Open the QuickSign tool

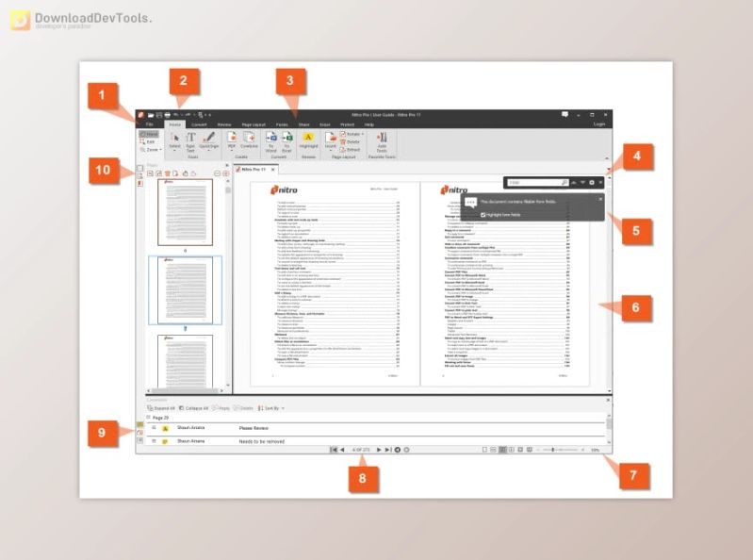tap(209, 140)
